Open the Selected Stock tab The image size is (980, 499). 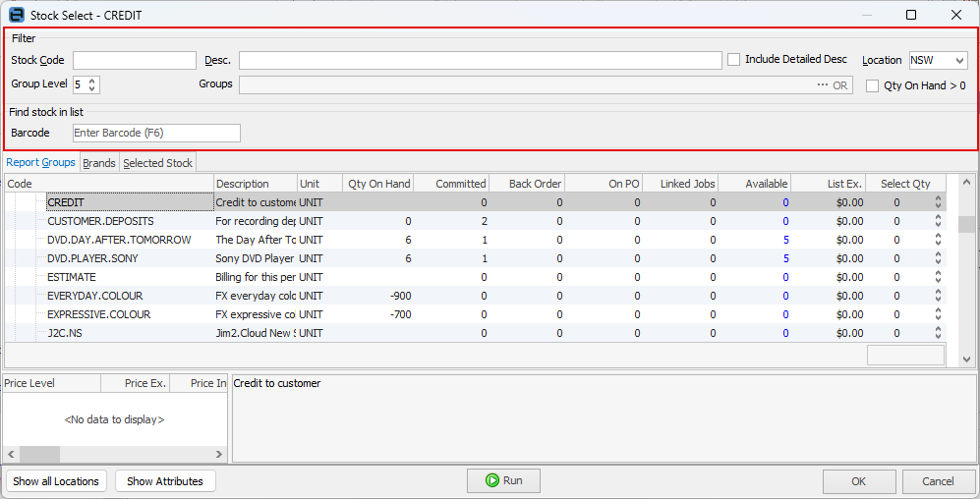(158, 164)
